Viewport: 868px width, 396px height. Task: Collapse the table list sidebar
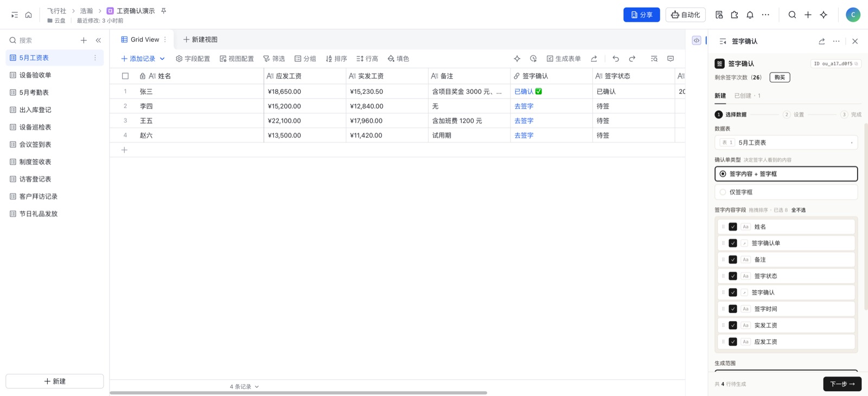tap(98, 40)
